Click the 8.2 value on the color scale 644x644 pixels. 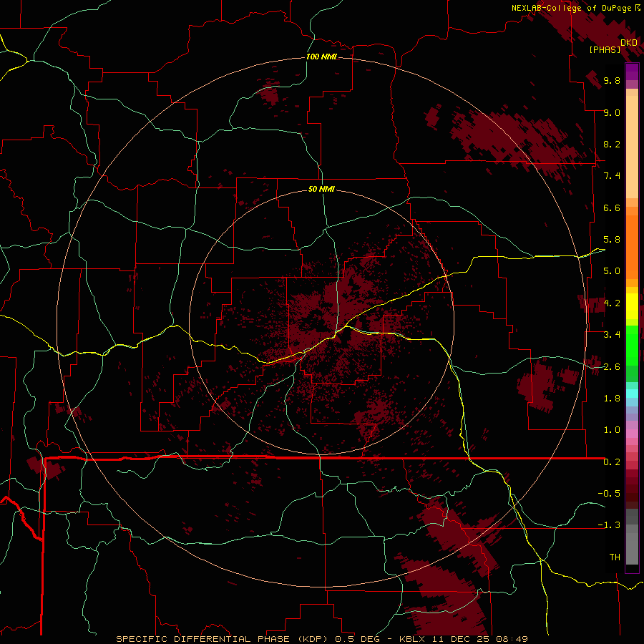pos(612,144)
